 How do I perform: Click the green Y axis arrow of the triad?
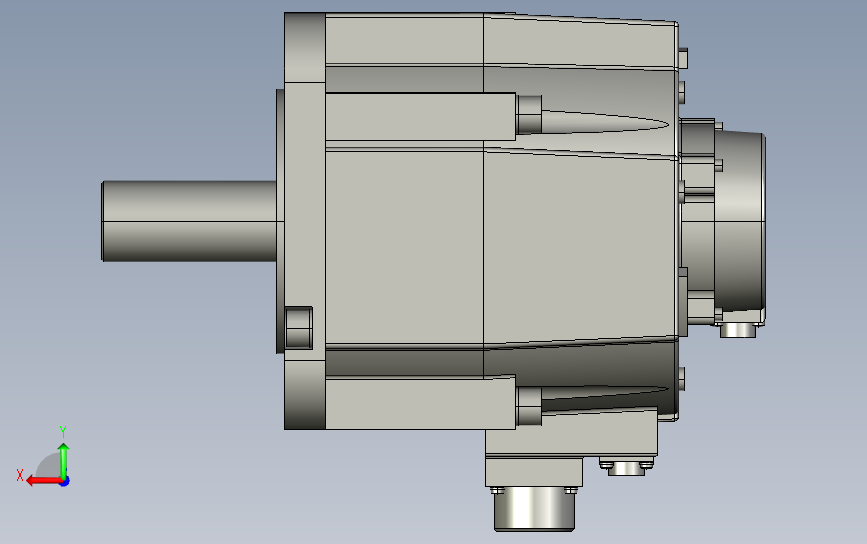(x=64, y=461)
